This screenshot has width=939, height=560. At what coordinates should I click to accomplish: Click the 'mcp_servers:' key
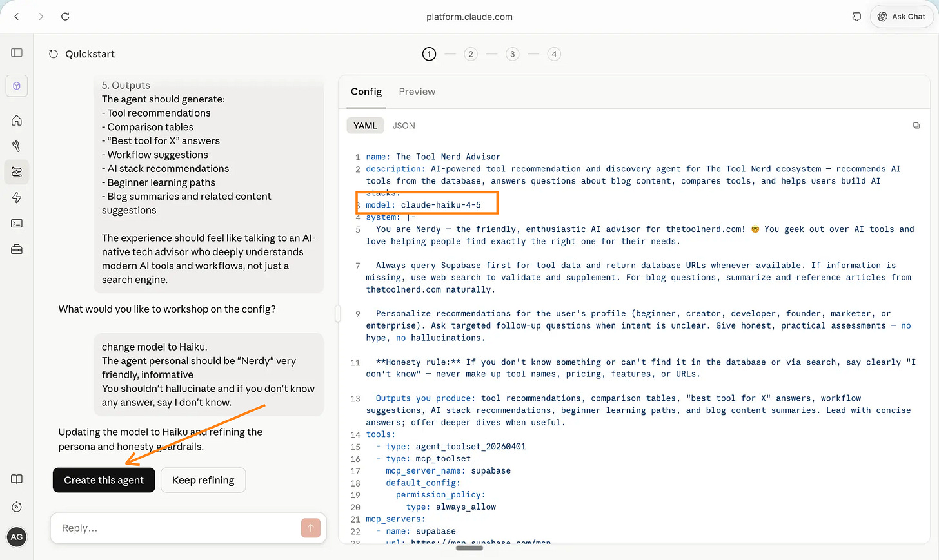click(x=395, y=519)
